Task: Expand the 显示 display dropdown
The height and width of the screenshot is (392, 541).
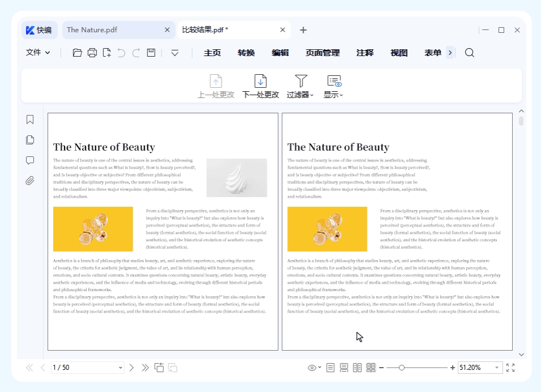Action: click(334, 87)
